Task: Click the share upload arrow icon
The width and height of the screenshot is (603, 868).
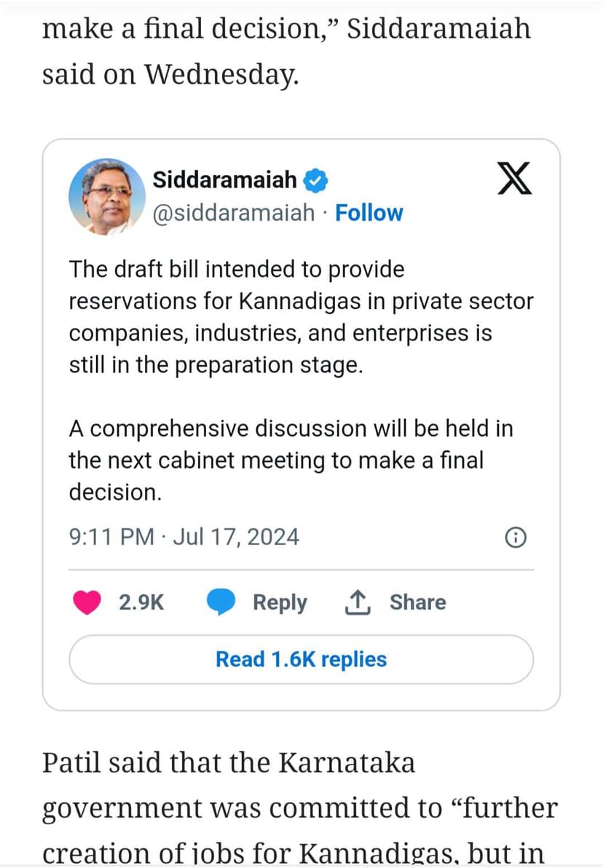Action: pos(357,603)
